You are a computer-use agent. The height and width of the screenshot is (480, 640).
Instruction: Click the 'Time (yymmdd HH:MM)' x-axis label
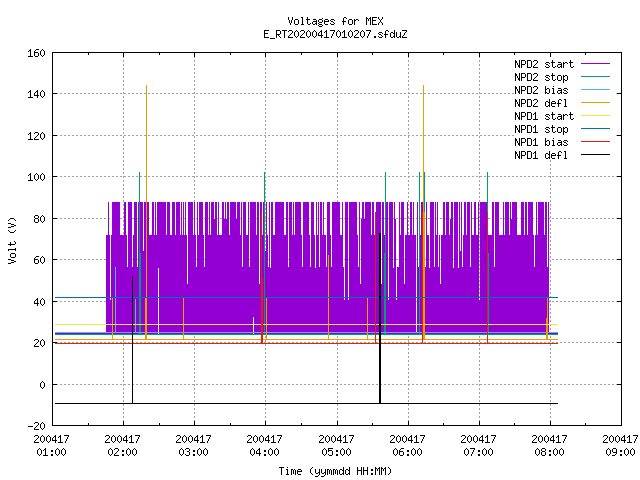[335, 471]
